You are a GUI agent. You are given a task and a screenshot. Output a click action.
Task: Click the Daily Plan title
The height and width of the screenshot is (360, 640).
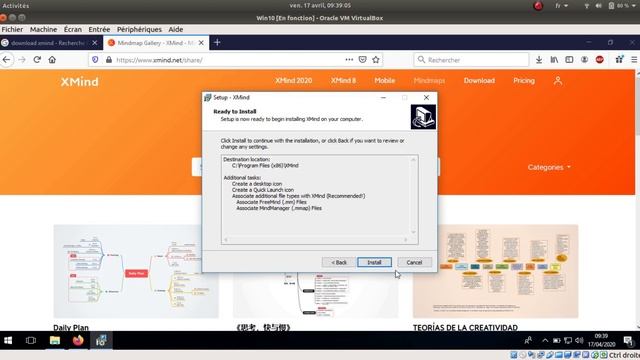point(71,327)
